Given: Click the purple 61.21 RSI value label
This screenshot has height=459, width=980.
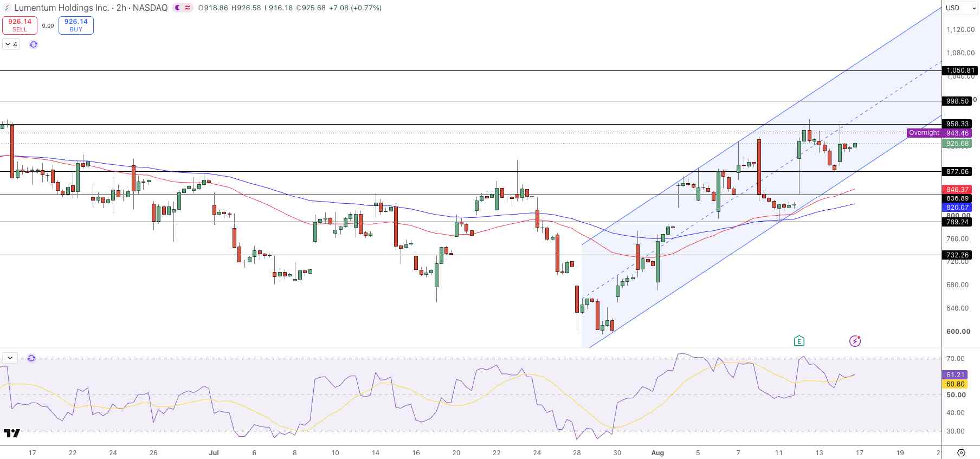Looking at the screenshot, I should point(956,374).
